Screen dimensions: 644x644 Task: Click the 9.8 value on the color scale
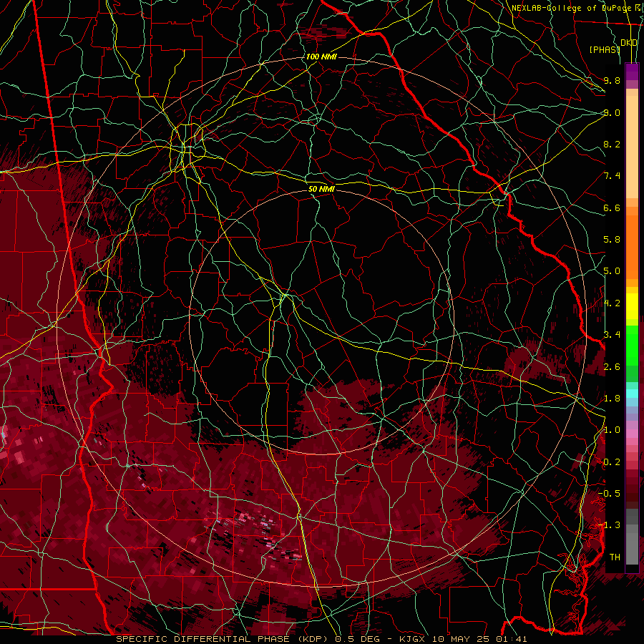[x=612, y=80]
